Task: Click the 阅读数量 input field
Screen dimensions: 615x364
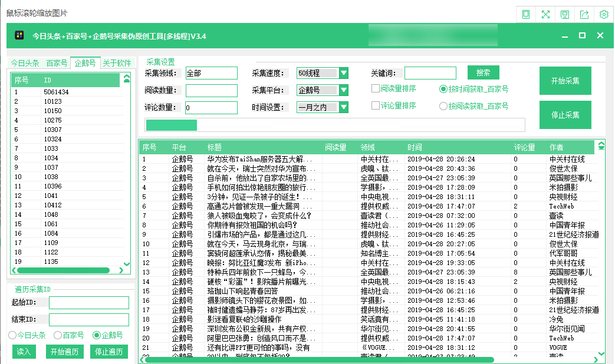Action: pyautogui.click(x=212, y=91)
